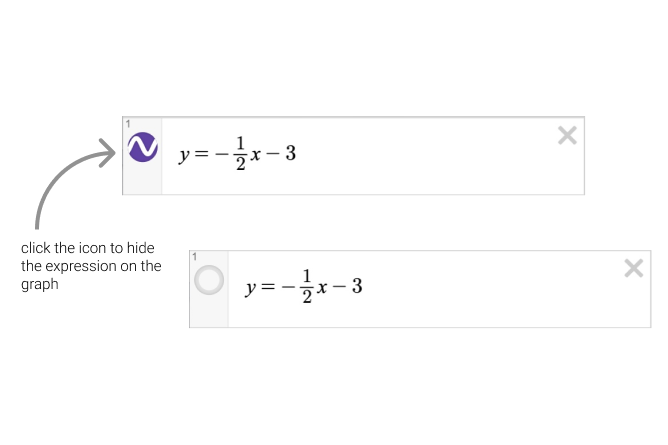The width and height of the screenshot is (668, 445).
Task: Click the y variable in the bottom expression
Action: point(251,288)
